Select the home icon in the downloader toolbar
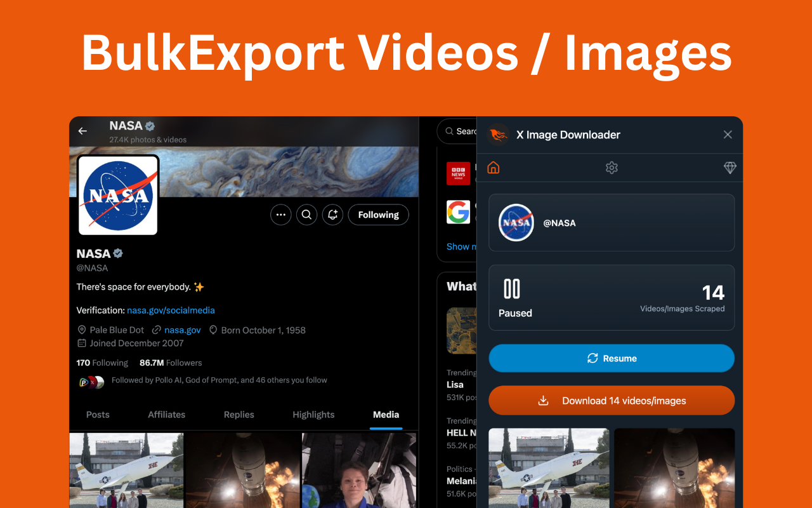 pyautogui.click(x=493, y=168)
